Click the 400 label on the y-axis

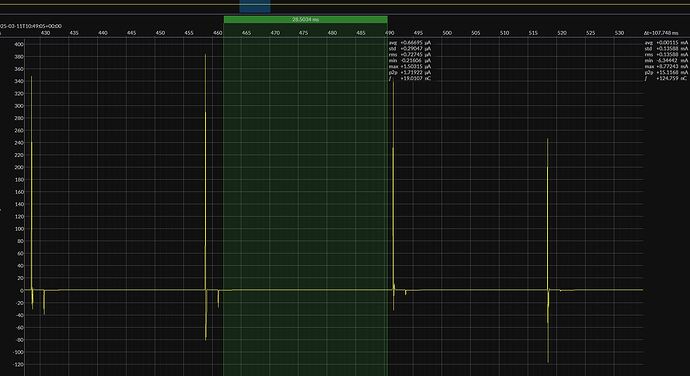(19, 44)
